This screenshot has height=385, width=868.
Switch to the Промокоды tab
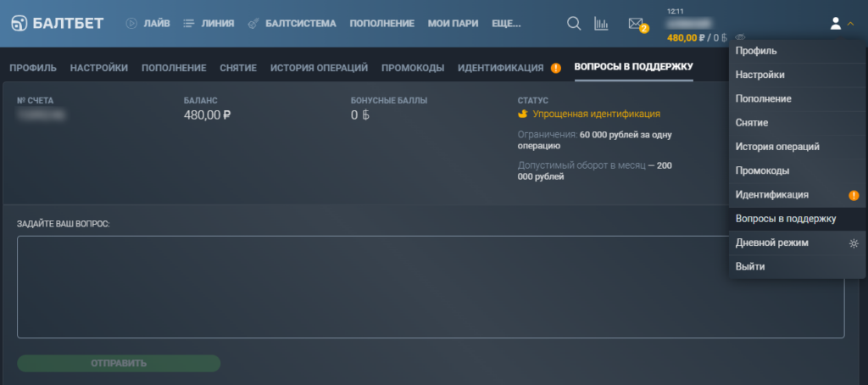413,68
